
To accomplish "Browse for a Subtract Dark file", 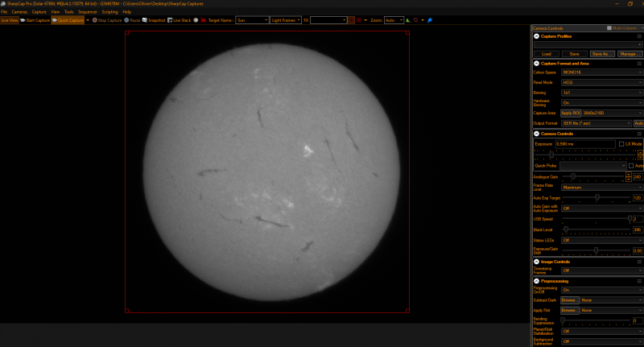I will click(570, 300).
